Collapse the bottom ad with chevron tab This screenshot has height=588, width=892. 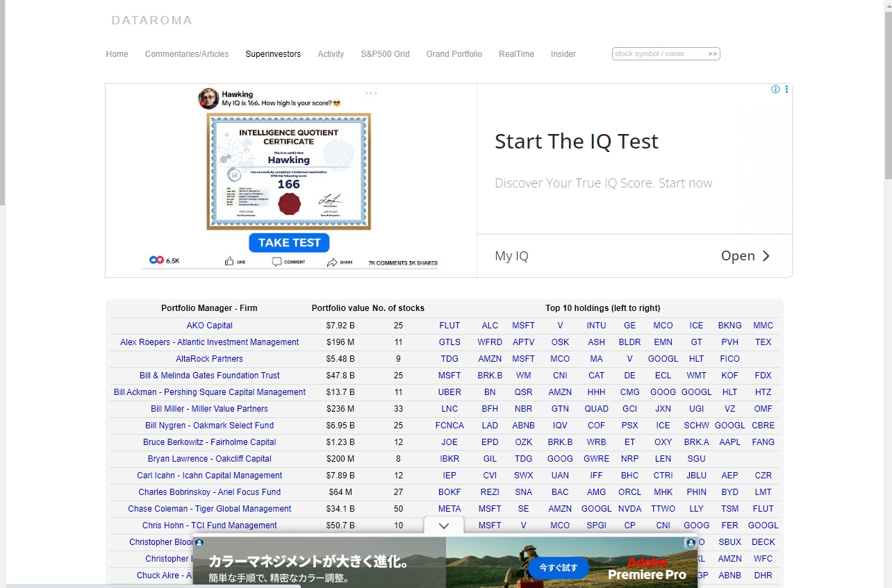pyautogui.click(x=444, y=526)
